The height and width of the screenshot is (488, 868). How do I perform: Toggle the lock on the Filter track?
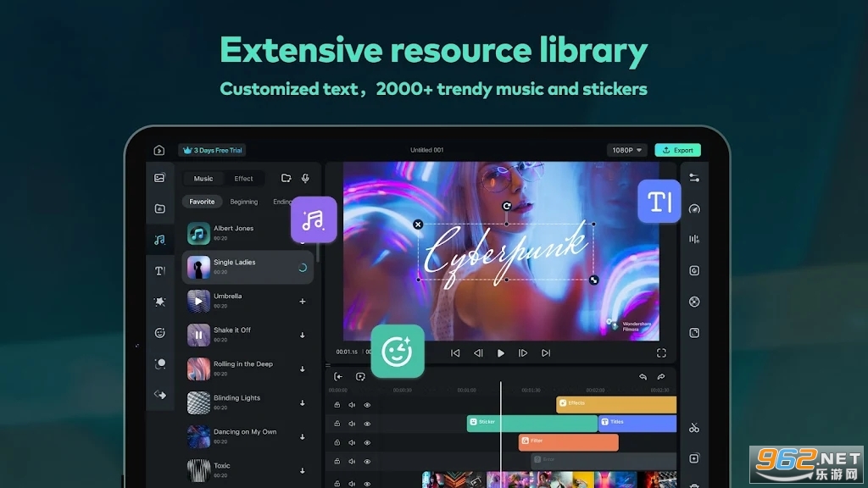337,441
